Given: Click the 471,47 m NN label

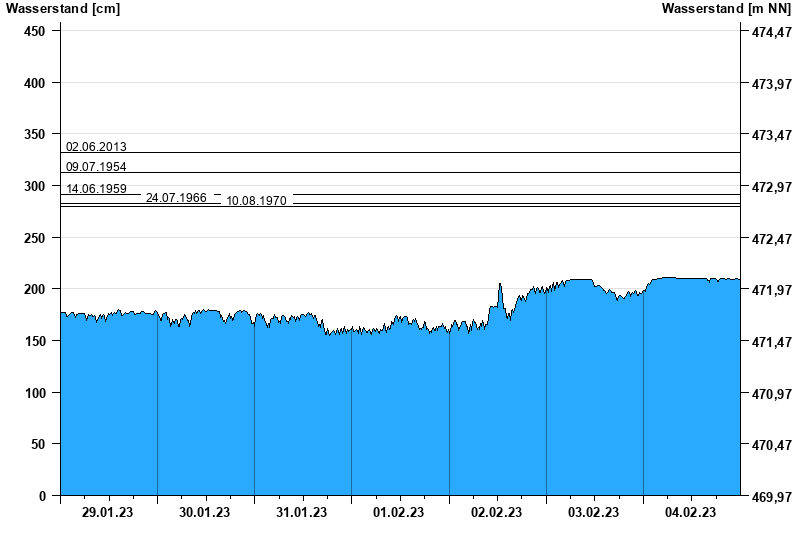Looking at the screenshot, I should (x=772, y=342).
